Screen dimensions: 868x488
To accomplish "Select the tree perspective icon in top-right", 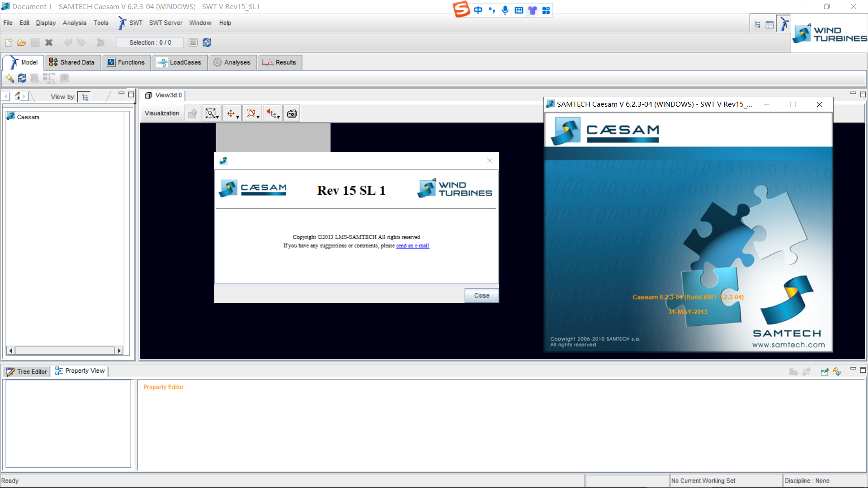I will point(758,25).
